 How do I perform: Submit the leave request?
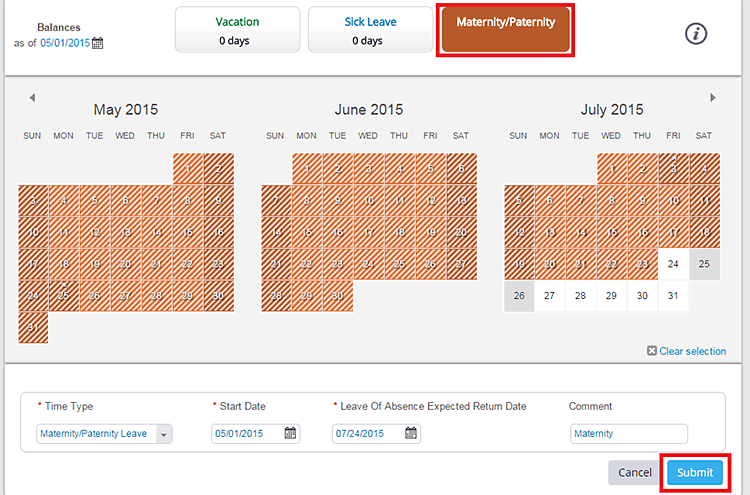click(694, 472)
